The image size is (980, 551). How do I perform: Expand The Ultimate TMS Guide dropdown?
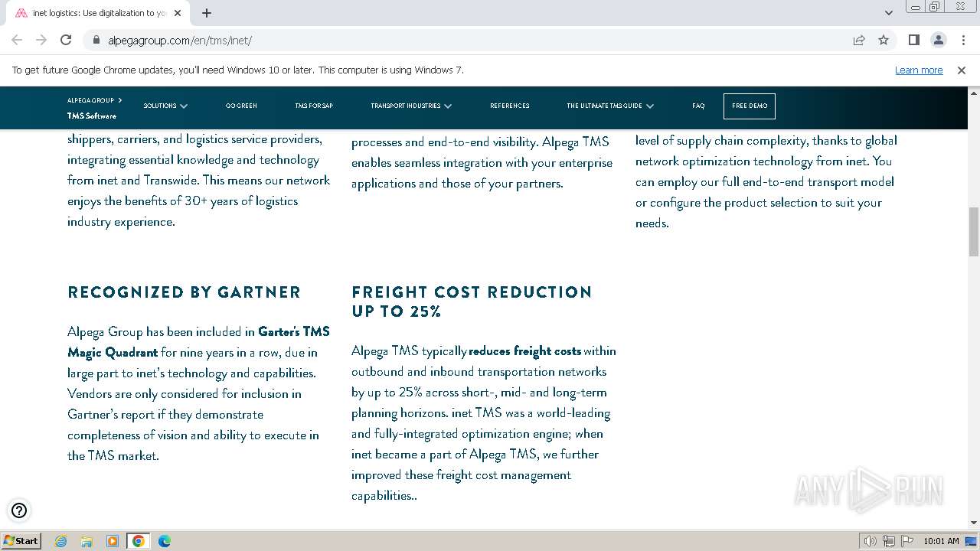point(610,106)
